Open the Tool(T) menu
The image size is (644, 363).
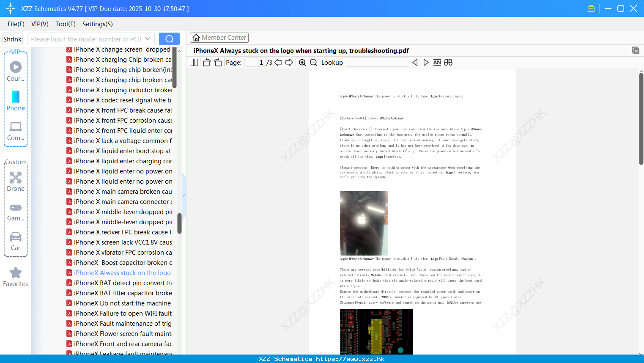(66, 24)
